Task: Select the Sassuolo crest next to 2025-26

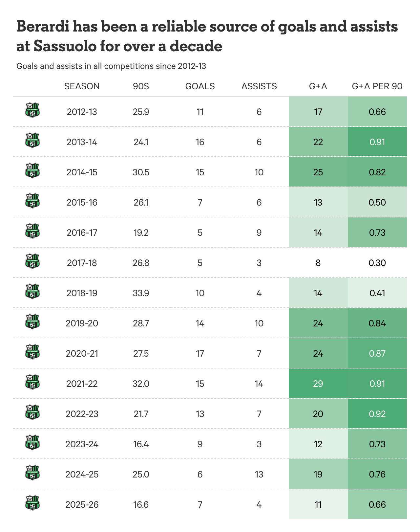Action: pyautogui.click(x=32, y=503)
